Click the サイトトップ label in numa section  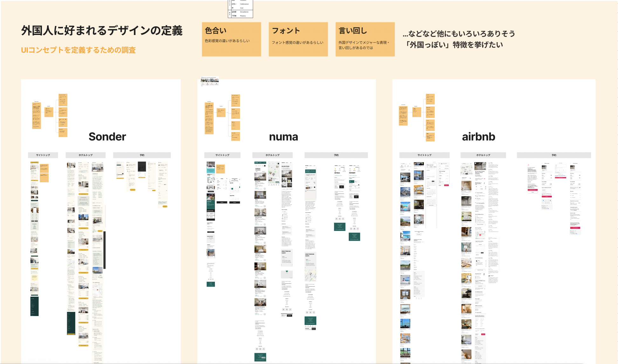[x=222, y=155]
